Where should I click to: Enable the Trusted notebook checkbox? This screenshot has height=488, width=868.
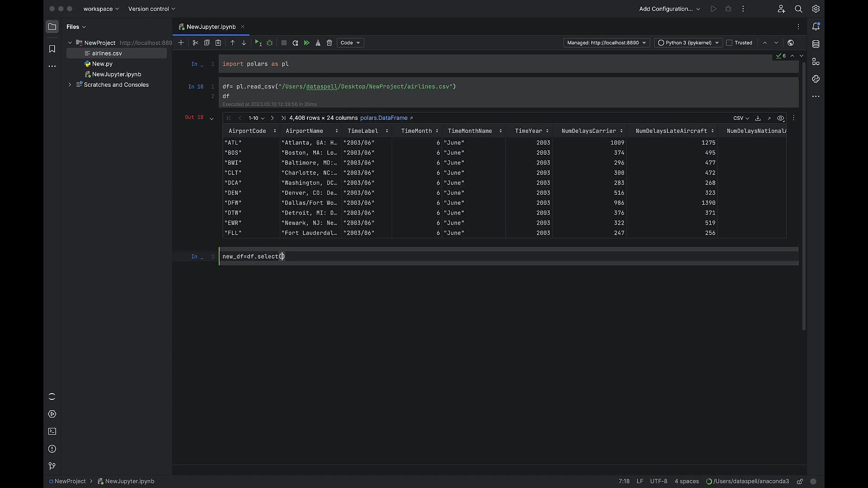729,42
